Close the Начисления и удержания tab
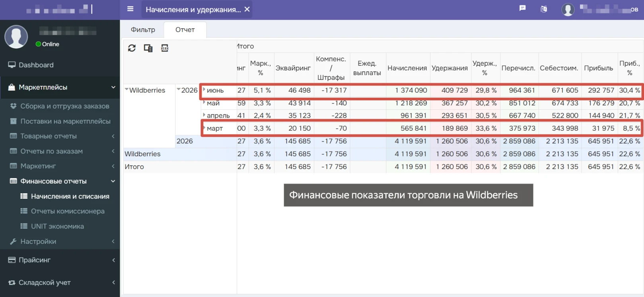The width and height of the screenshot is (644, 297). click(247, 9)
